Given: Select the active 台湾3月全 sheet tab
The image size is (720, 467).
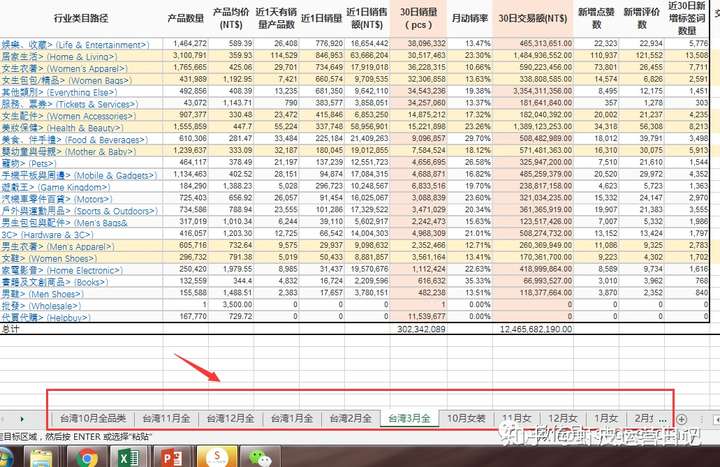Looking at the screenshot, I should tap(410, 418).
